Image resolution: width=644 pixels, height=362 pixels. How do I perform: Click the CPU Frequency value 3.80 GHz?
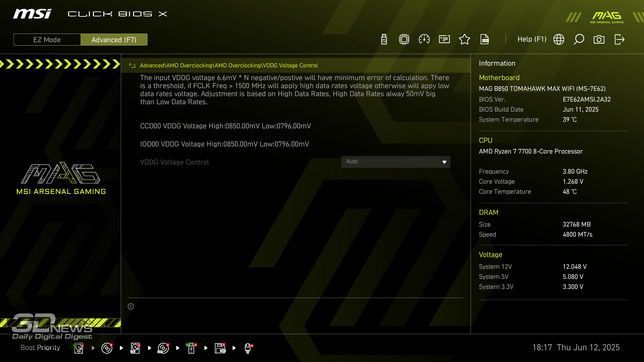click(575, 172)
